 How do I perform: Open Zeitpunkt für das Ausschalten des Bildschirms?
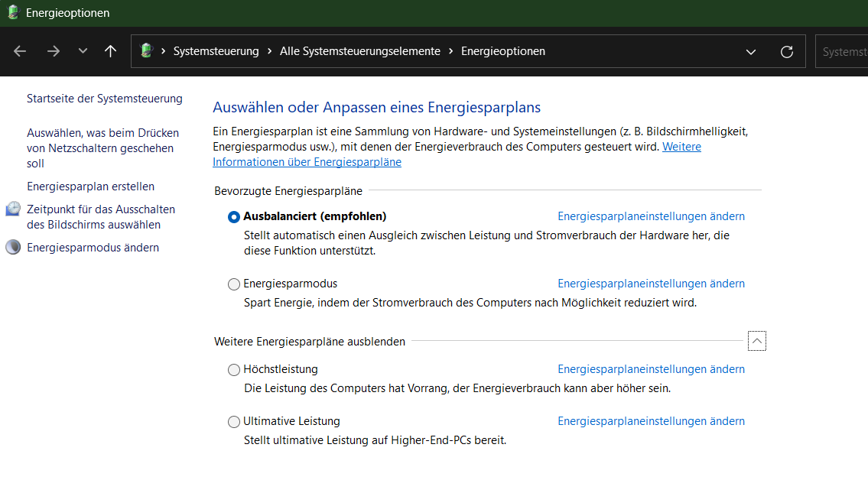[101, 217]
